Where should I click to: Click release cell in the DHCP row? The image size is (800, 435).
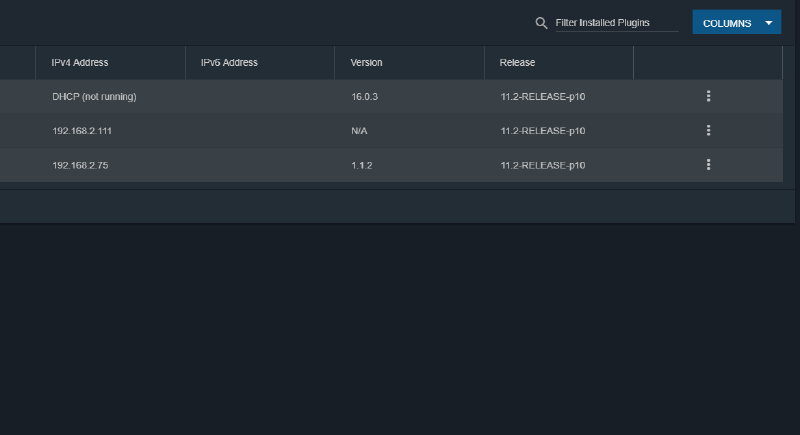coord(542,96)
